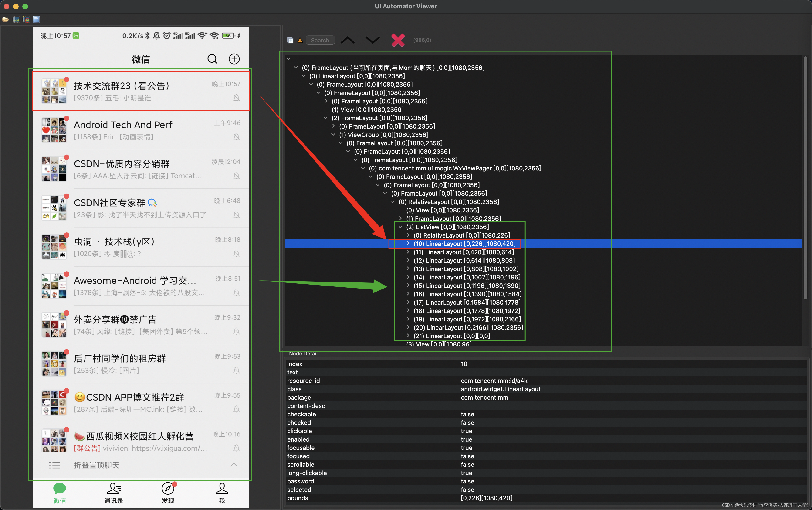This screenshot has height=510, width=812.
Task: Click the compressed hierarchy Device Screenshot icon
Action: click(x=26, y=20)
